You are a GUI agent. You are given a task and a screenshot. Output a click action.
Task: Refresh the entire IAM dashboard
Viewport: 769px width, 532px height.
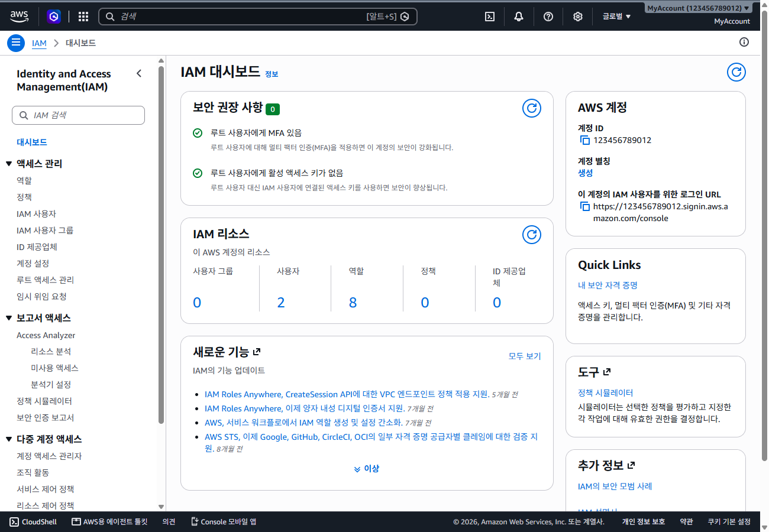point(736,72)
